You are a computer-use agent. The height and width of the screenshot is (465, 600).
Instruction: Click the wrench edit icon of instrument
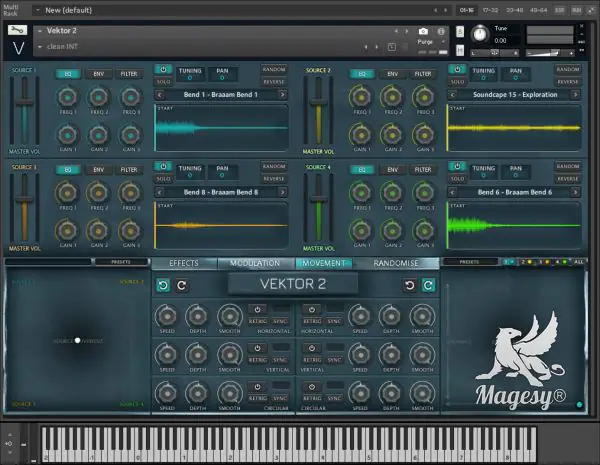point(18,30)
